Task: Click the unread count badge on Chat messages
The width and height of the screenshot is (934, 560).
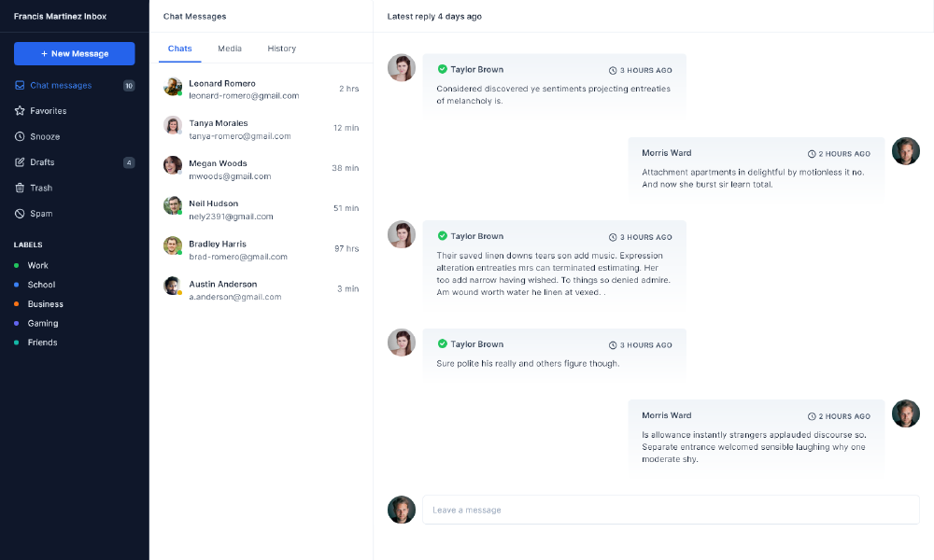Action: (x=127, y=85)
